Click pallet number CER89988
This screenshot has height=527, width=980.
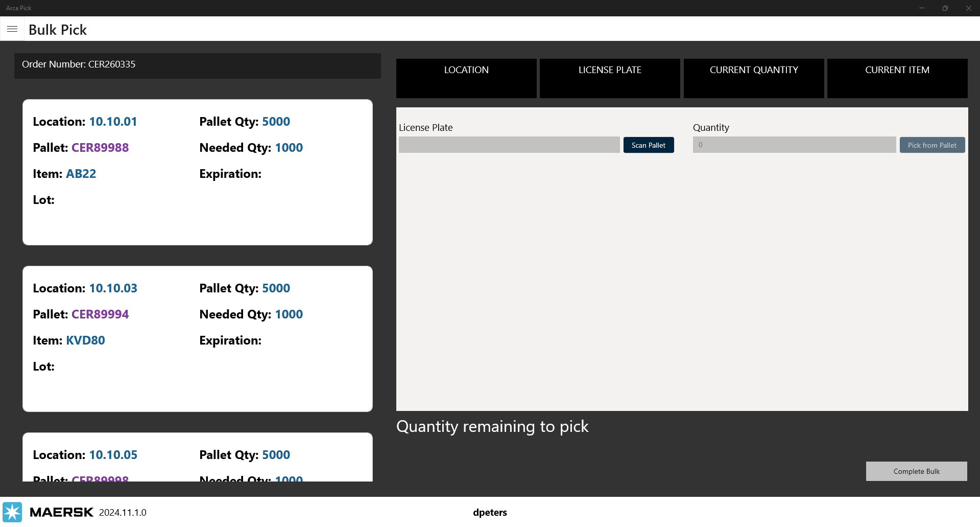pos(100,148)
